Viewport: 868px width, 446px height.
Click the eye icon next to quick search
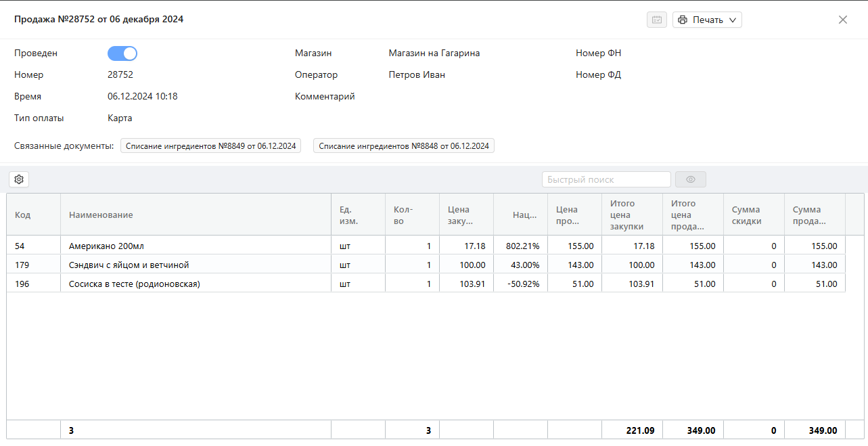[690, 179]
